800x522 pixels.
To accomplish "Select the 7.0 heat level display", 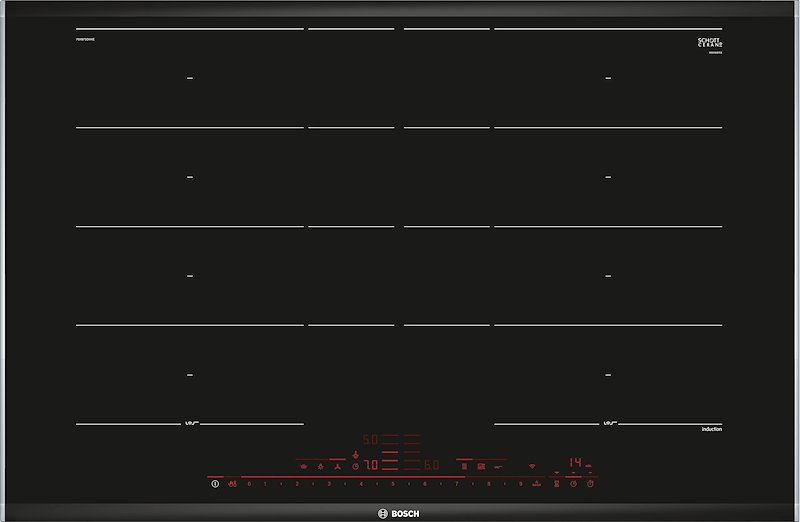I will [x=370, y=465].
